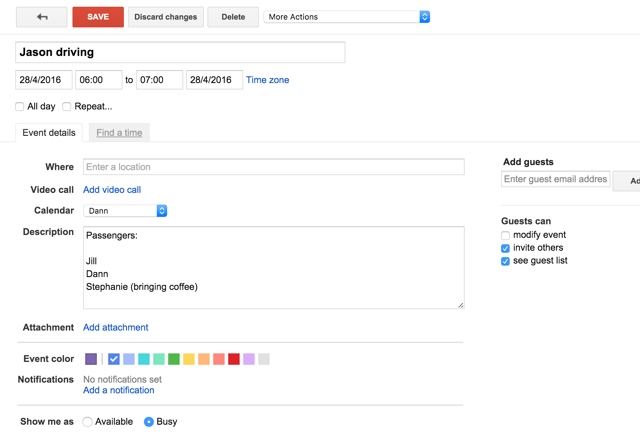The width and height of the screenshot is (640, 435).
Task: Select the Event details tab
Action: point(49,133)
